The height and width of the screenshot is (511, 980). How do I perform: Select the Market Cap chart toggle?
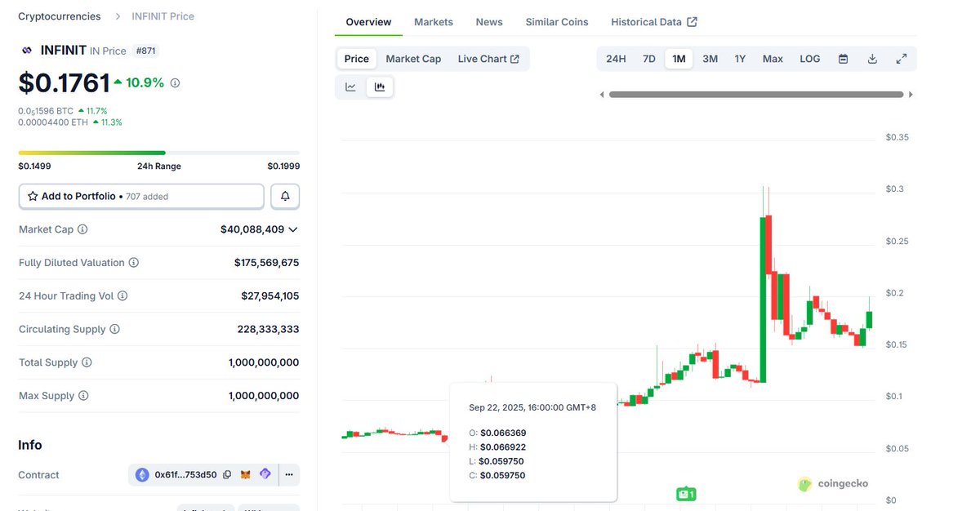pyautogui.click(x=413, y=59)
